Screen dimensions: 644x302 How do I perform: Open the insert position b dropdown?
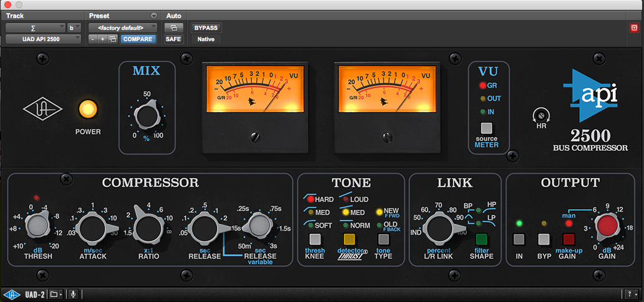click(x=74, y=28)
